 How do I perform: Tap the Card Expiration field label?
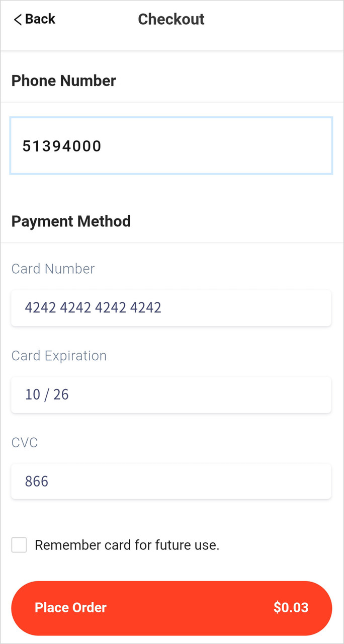[59, 356]
